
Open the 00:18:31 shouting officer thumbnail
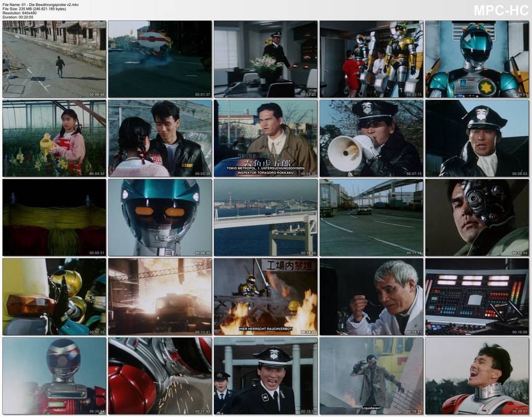[265, 376]
